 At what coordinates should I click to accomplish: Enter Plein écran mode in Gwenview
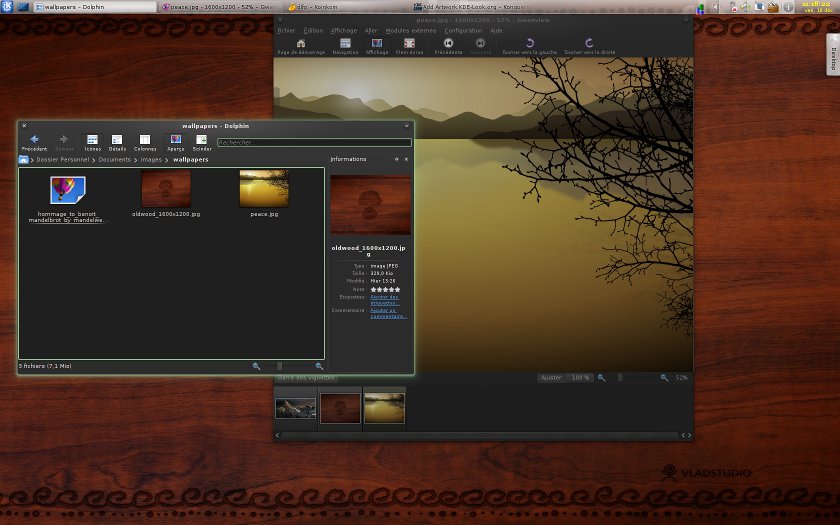409,47
